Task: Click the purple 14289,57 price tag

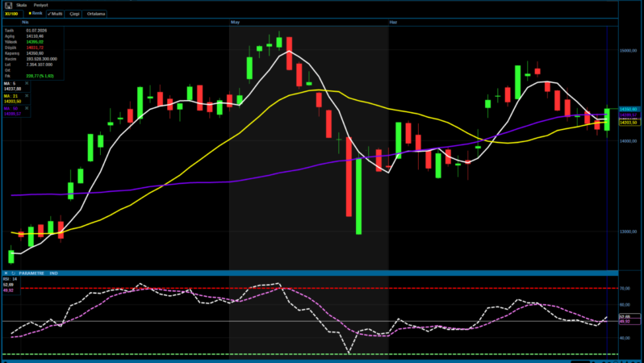Action: [x=629, y=115]
